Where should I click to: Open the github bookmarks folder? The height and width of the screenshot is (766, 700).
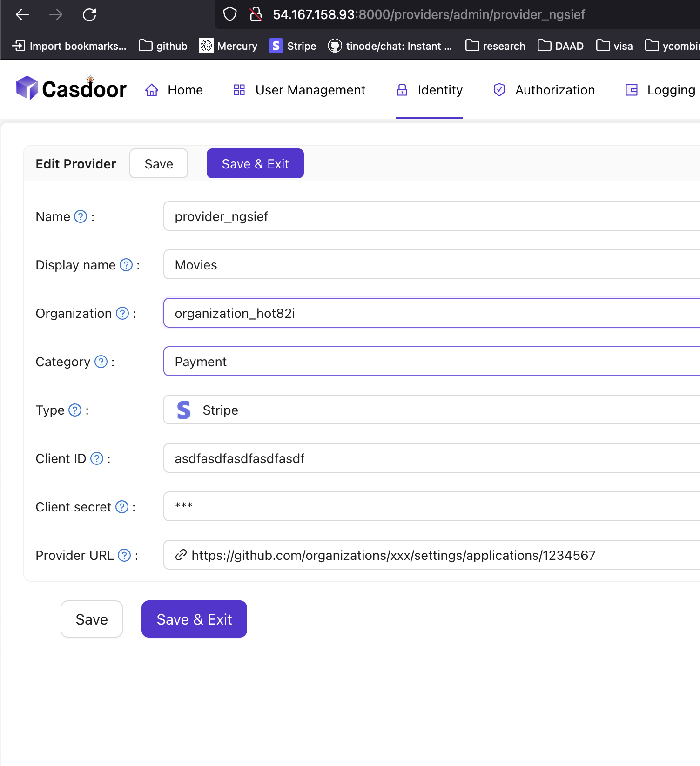(x=163, y=46)
